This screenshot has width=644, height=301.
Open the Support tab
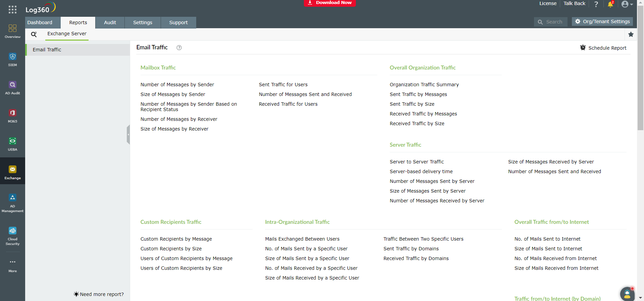tap(178, 22)
